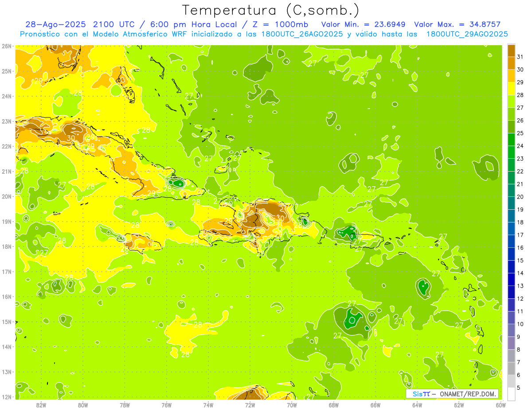Click the "76W" longitude axis label
This screenshot has width=532, height=411.
click(167, 405)
